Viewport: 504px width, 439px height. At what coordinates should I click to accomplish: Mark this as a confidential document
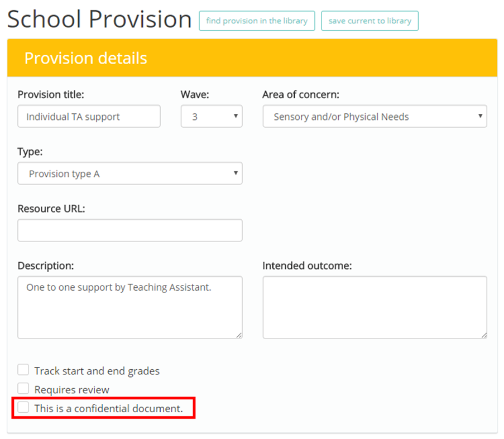click(23, 407)
